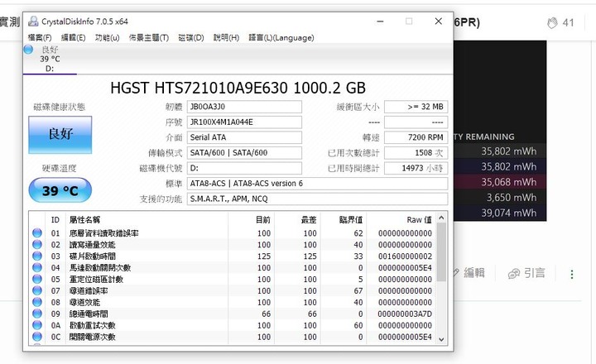
Task: Click the 屬性名稱 column header
Action: click(147, 219)
